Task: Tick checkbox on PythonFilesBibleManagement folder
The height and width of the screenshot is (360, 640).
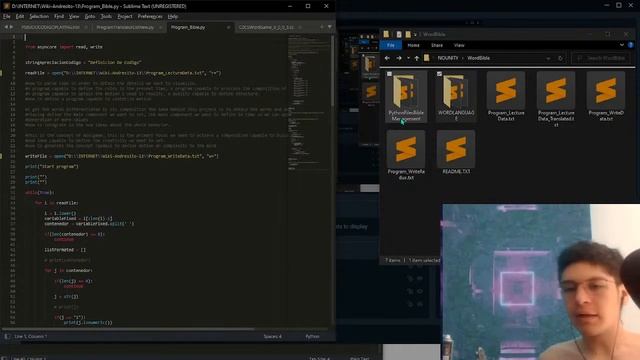Action: click(389, 74)
